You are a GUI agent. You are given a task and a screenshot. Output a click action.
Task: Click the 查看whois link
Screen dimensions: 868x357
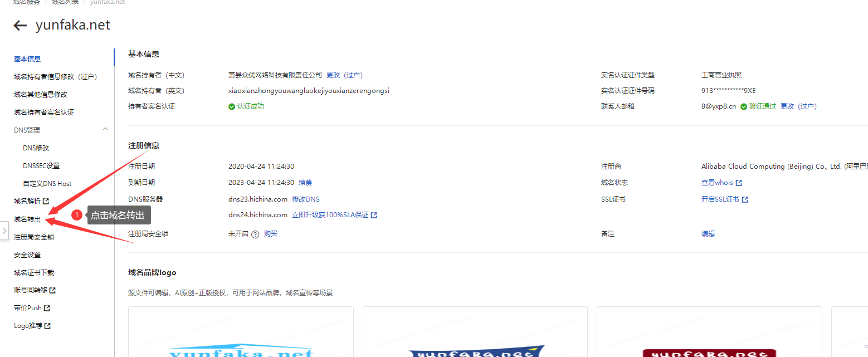pos(717,183)
